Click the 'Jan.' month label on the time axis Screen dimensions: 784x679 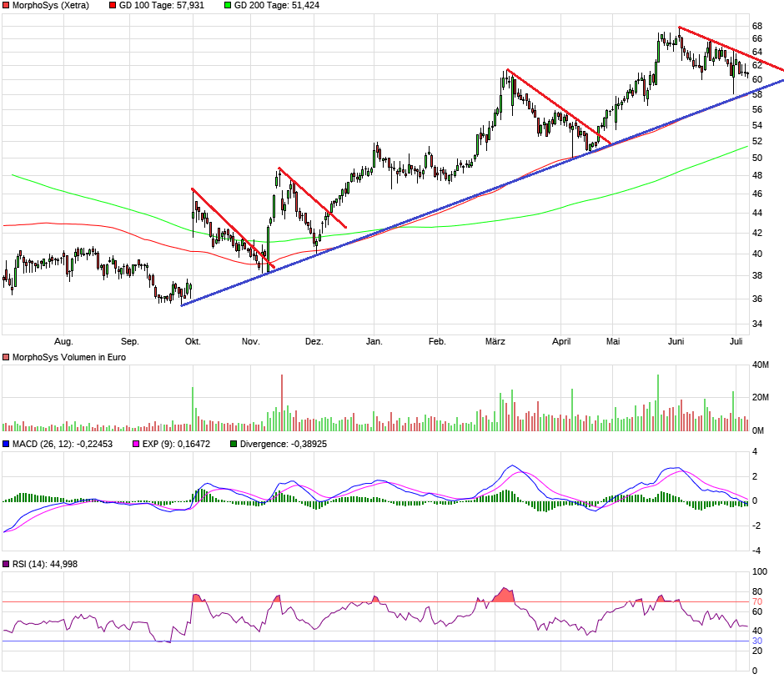(374, 341)
